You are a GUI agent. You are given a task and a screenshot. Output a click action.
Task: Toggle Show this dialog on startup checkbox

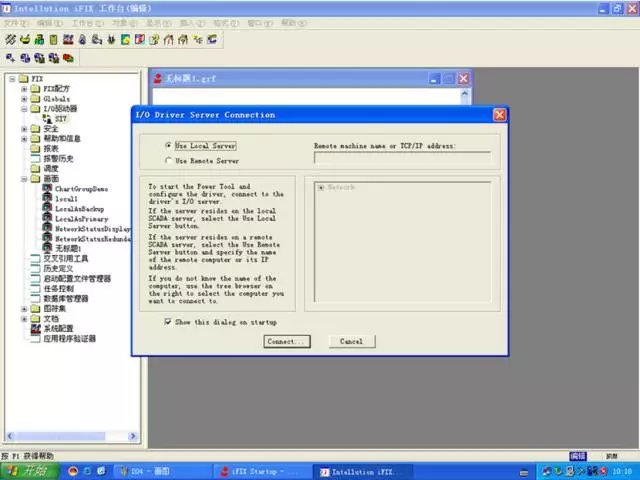click(169, 322)
